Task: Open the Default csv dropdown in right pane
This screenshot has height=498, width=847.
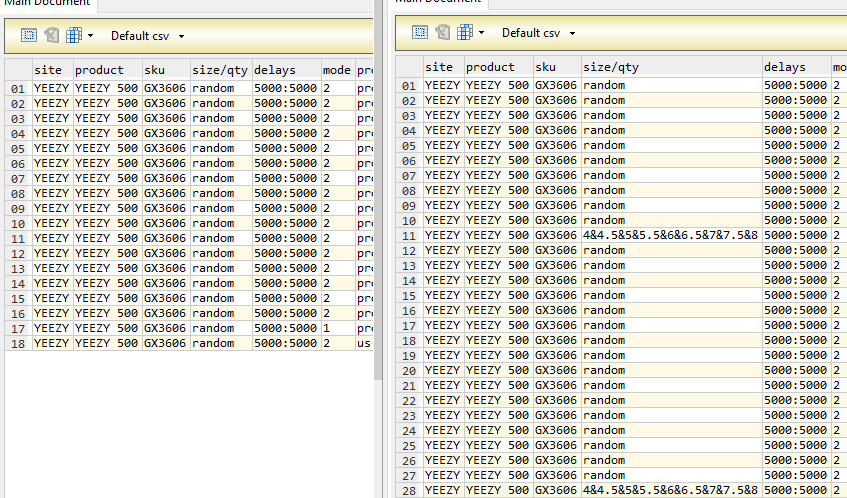Action: tap(538, 33)
